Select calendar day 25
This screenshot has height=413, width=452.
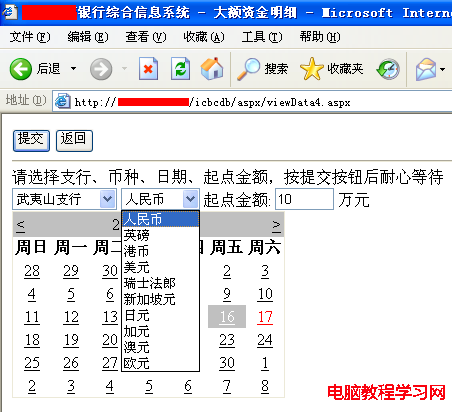click(32, 363)
